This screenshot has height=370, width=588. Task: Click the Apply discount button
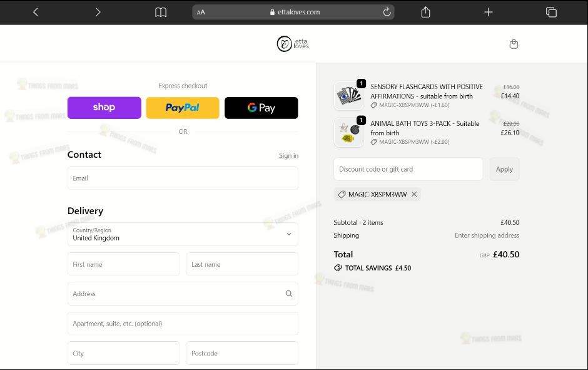coord(504,169)
